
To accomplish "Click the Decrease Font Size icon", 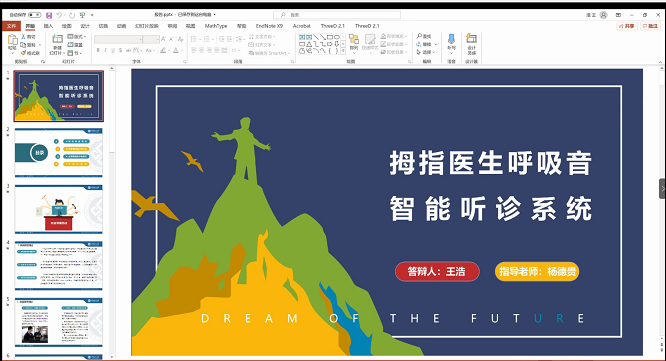I will tap(172, 39).
